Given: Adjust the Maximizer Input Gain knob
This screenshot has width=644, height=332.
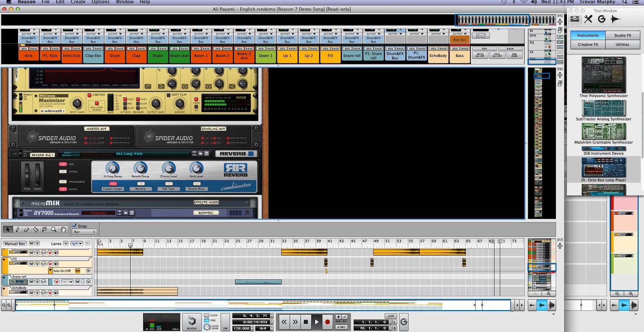Looking at the screenshot, I should point(77,104).
